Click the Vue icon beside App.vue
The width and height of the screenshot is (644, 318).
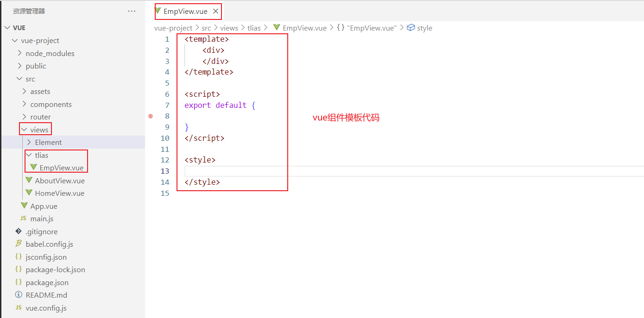pyautogui.click(x=24, y=206)
